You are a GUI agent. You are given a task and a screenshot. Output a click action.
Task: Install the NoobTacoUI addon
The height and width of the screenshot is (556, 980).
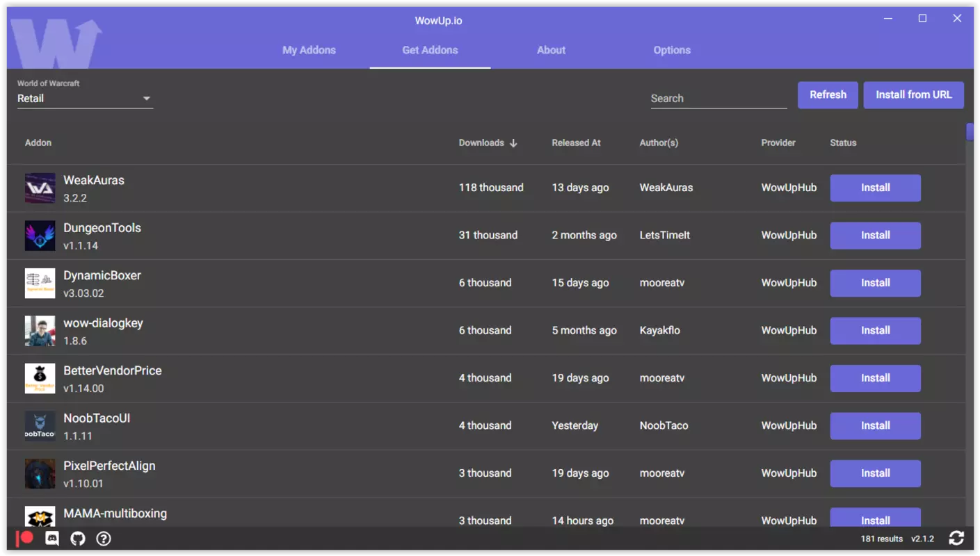point(875,426)
